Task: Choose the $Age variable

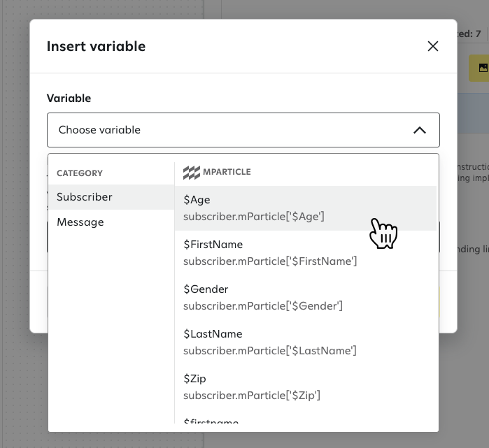Action: point(306,208)
